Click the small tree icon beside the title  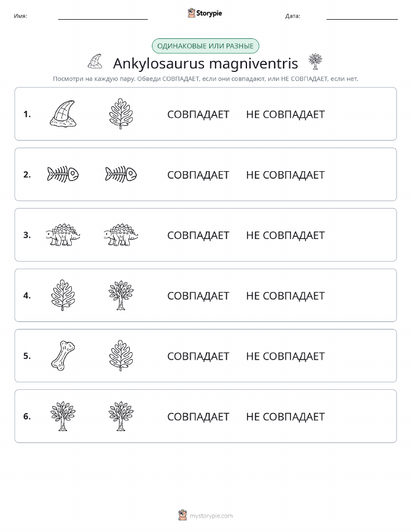click(315, 61)
